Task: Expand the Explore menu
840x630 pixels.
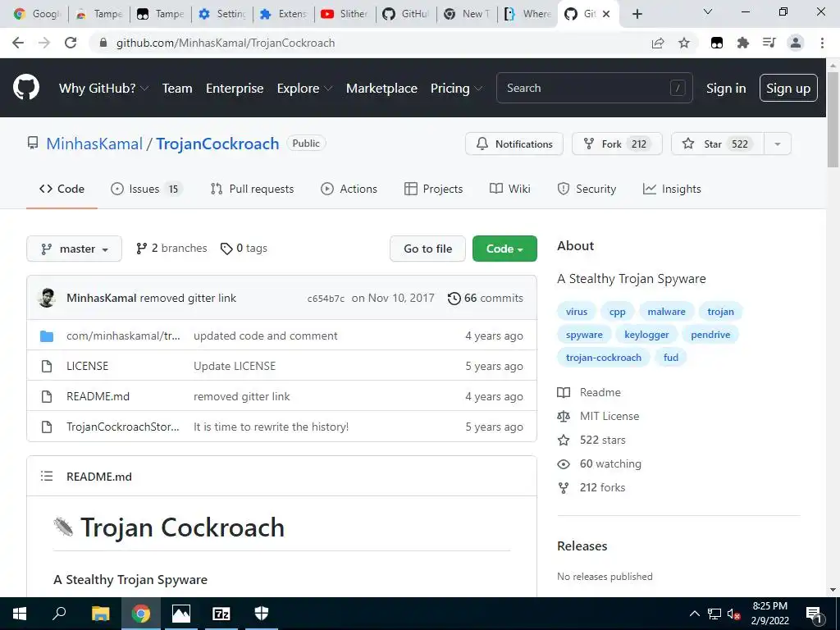Action: point(304,88)
